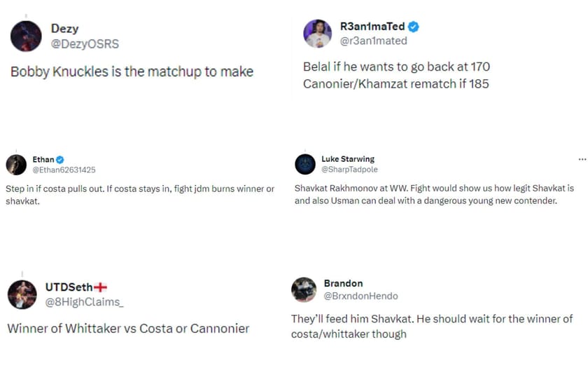Open the three-dot menu on Luke Starwing's tweet

(x=582, y=159)
